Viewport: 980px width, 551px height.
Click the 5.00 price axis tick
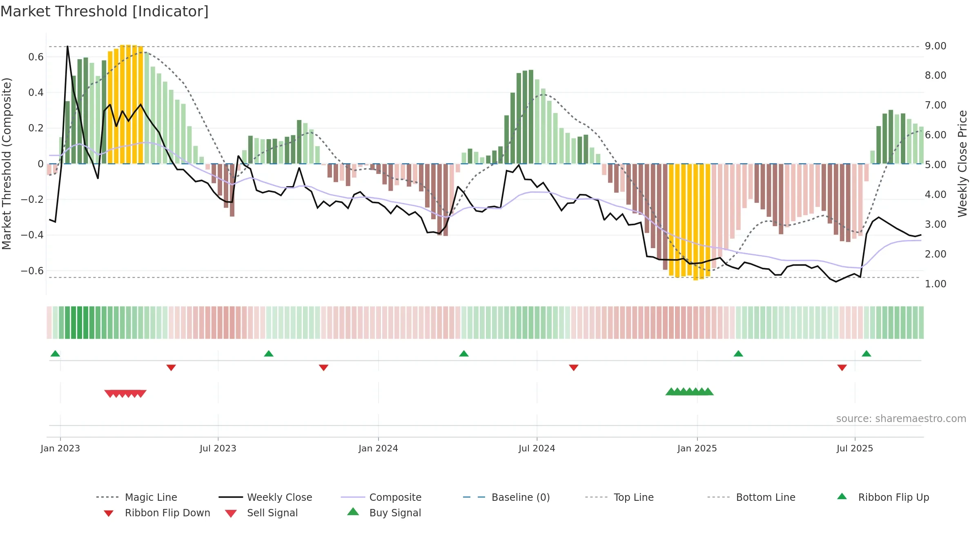pos(935,164)
